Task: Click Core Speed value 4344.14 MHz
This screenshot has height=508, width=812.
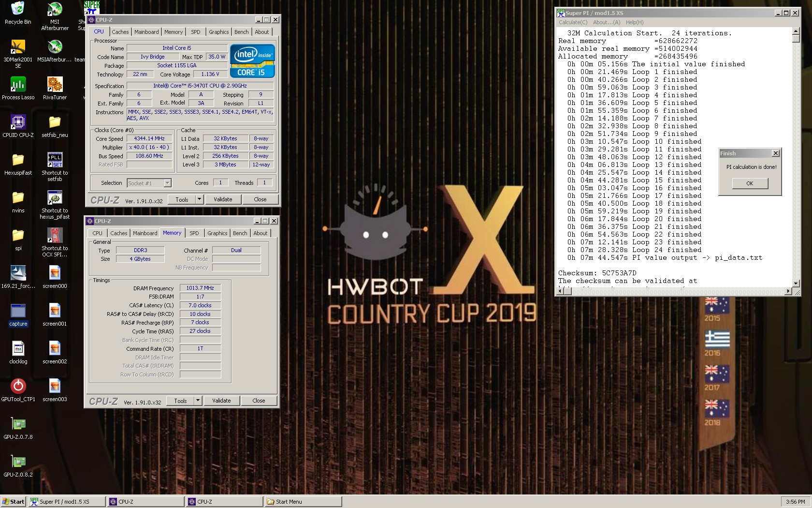Action: (149, 138)
